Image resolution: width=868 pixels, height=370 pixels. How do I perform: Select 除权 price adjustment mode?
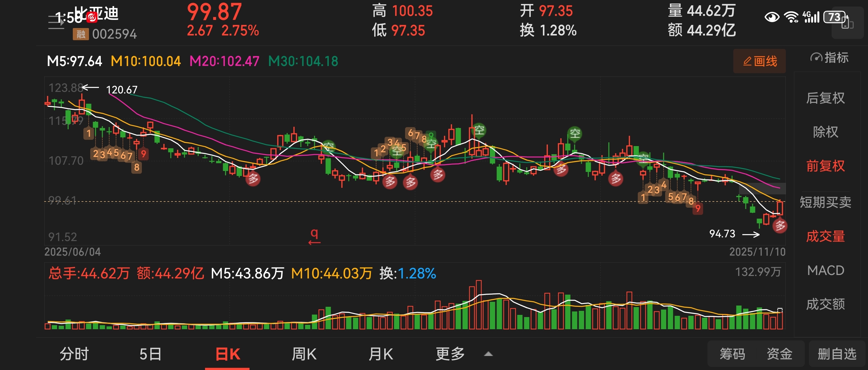[x=825, y=132]
